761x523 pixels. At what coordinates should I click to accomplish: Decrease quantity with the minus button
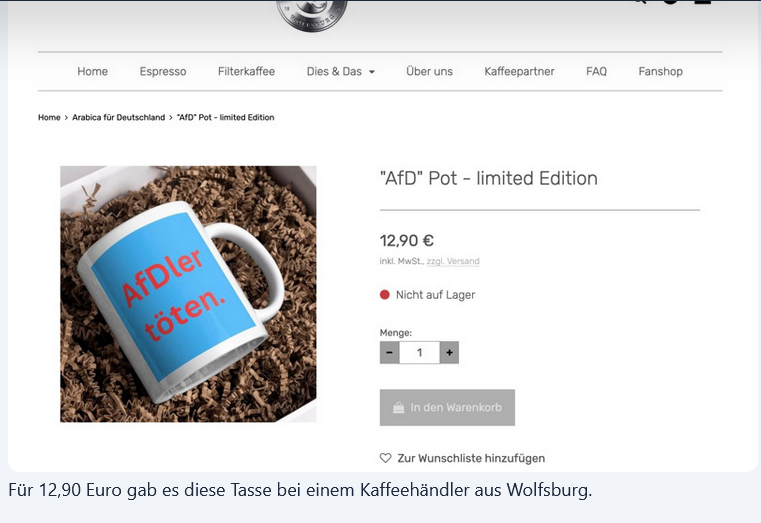(390, 353)
